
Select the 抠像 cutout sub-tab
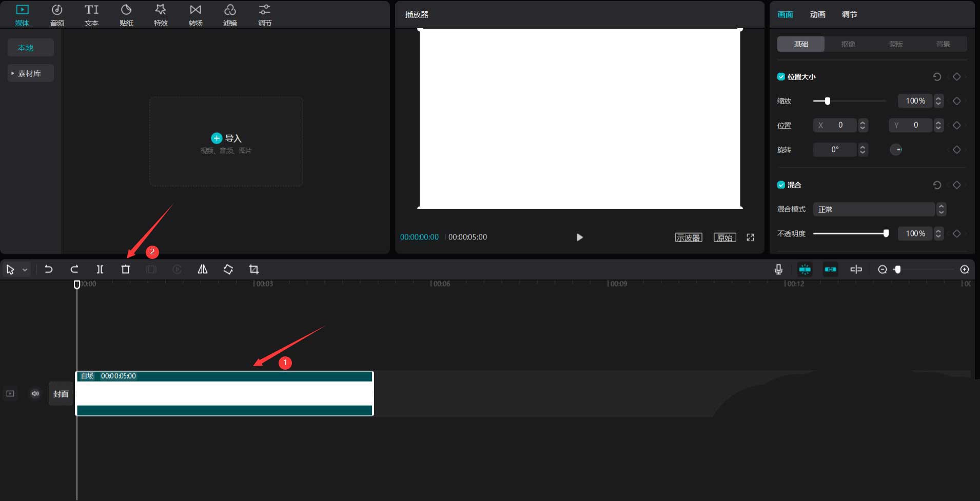pyautogui.click(x=848, y=44)
